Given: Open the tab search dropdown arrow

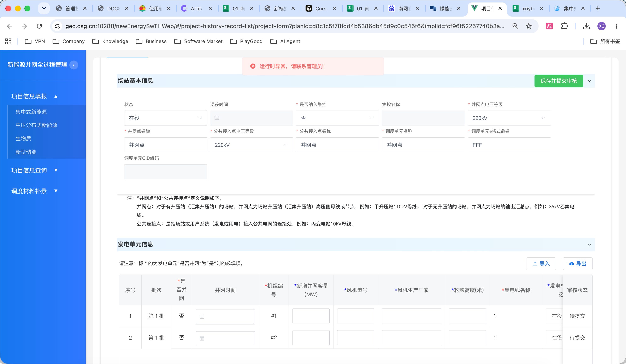Looking at the screenshot, I should point(44,8).
